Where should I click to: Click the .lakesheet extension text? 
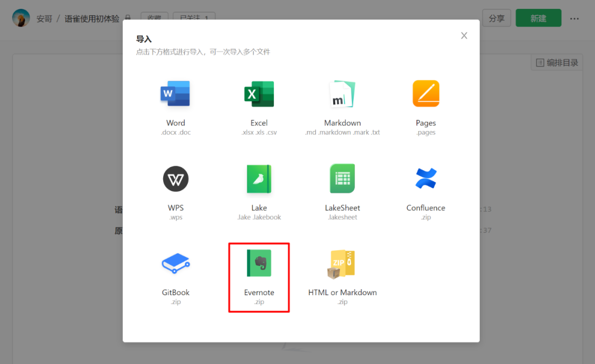(x=342, y=218)
